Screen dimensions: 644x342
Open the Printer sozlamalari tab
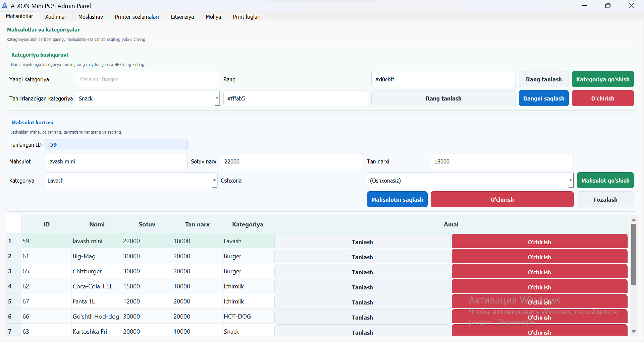tap(137, 17)
